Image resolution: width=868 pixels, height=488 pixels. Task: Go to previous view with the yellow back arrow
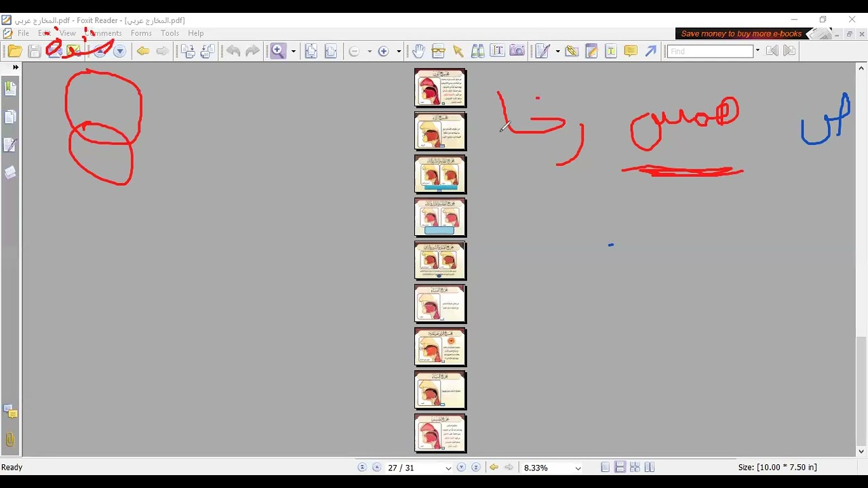pos(143,52)
